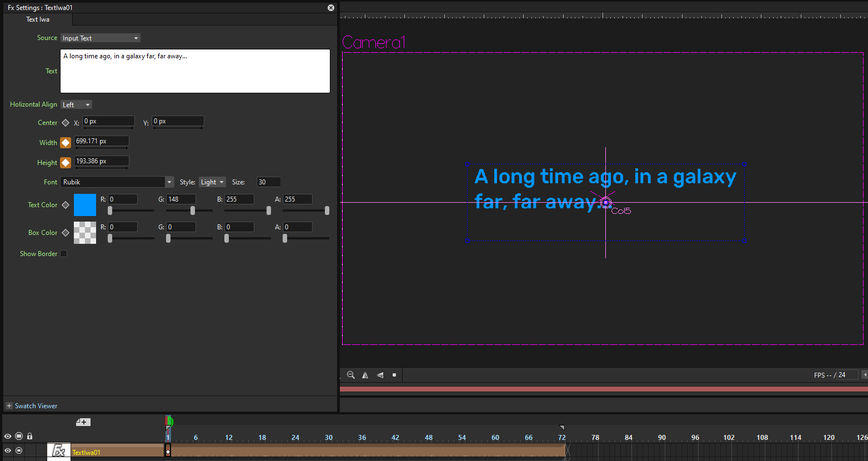Open the Style dropdown showing Light

[x=212, y=182]
